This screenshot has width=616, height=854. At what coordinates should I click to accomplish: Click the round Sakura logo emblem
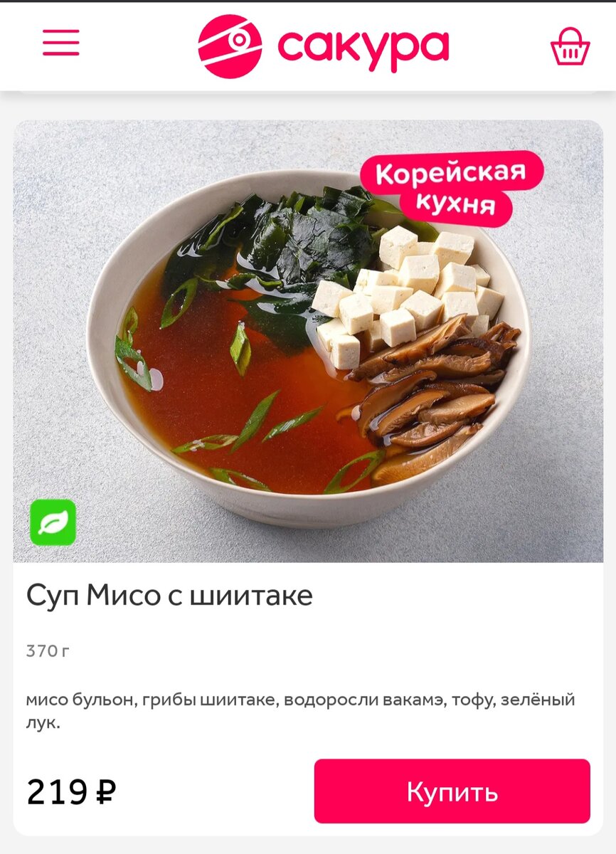pyautogui.click(x=230, y=46)
